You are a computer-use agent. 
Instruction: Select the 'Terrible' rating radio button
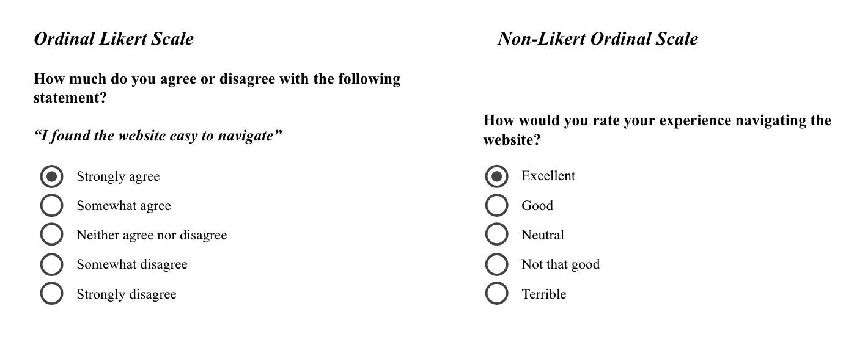[x=496, y=294]
